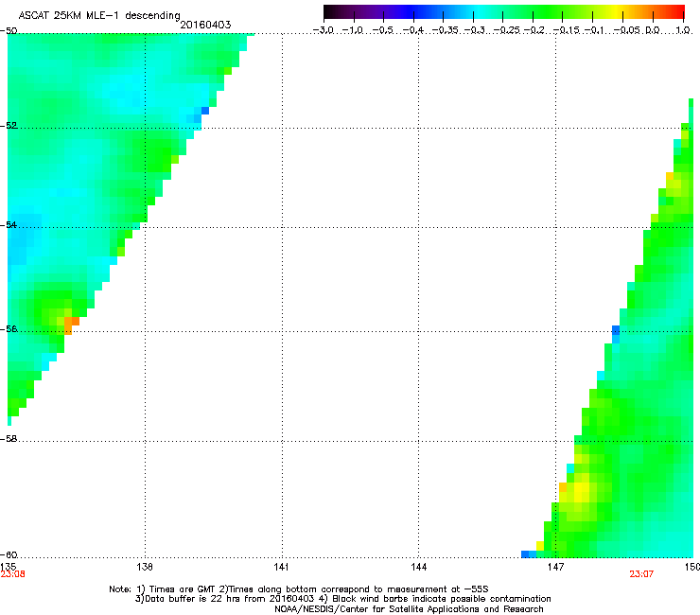Click the 'Times are GMT' note line
The height and width of the screenshot is (615, 700).
click(x=299, y=589)
